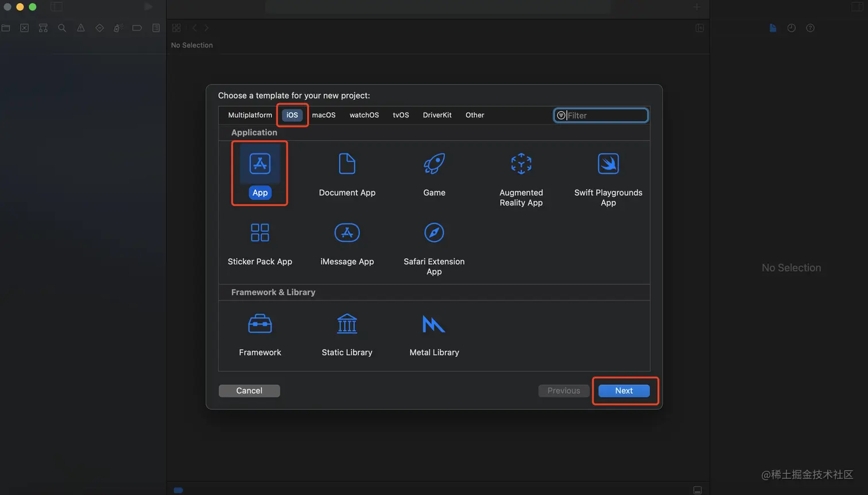Open the Source Control navigator icon
Viewport: 868px width, 495px height.
pos(25,28)
